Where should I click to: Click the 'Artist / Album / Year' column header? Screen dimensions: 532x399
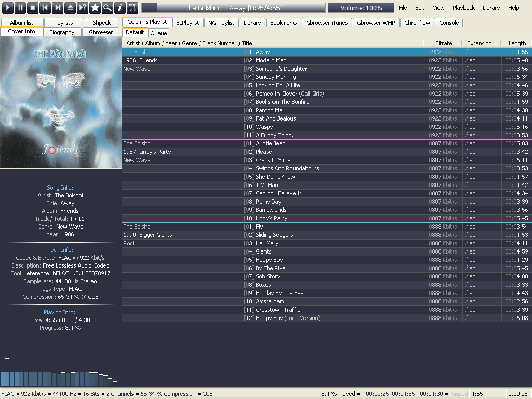[x=273, y=43]
